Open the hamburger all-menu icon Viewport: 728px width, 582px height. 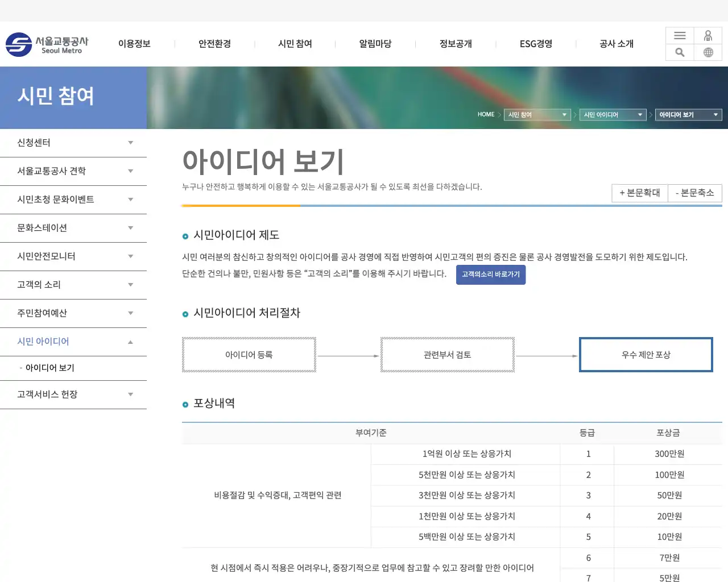coord(680,36)
